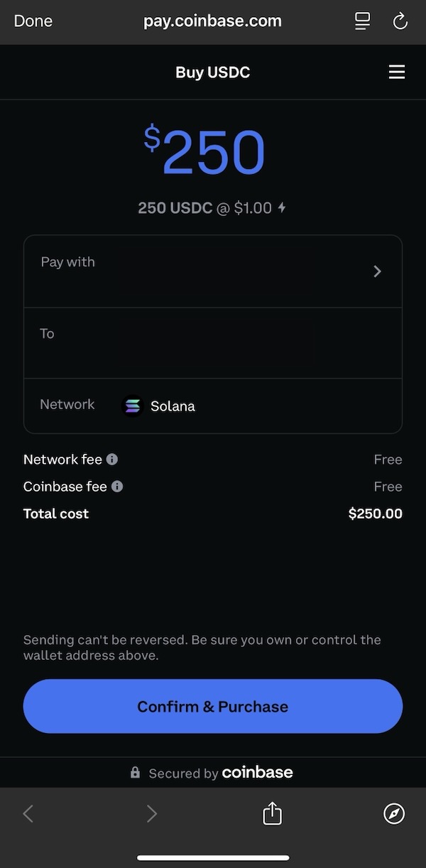Tap the reload page icon
426x868 pixels.
400,21
